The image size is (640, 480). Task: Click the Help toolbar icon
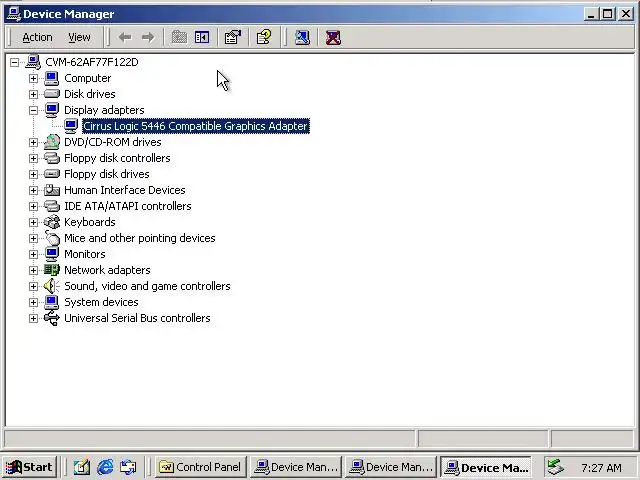point(264,38)
